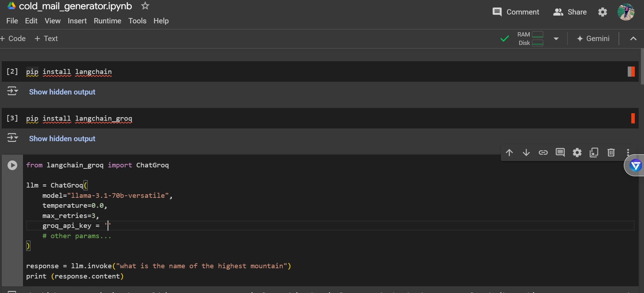The width and height of the screenshot is (644, 293).
Task: Open Gemini assistant
Action: click(593, 39)
